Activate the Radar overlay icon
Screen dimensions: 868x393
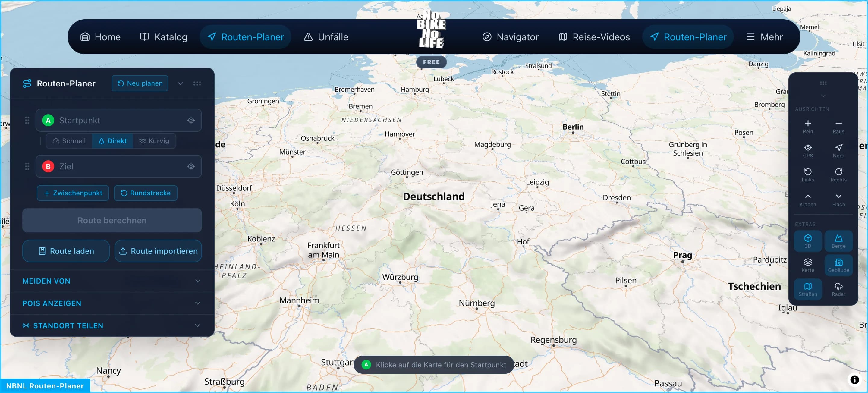839,289
